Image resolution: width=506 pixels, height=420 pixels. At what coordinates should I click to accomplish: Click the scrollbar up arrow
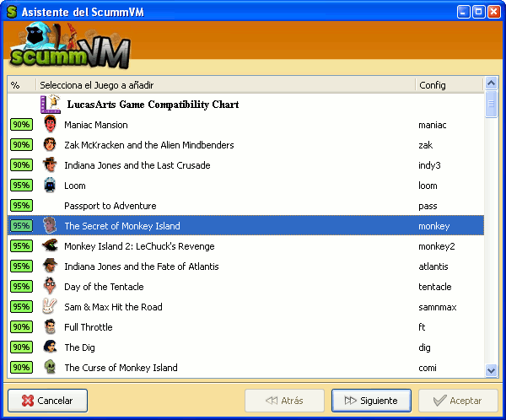tap(492, 85)
